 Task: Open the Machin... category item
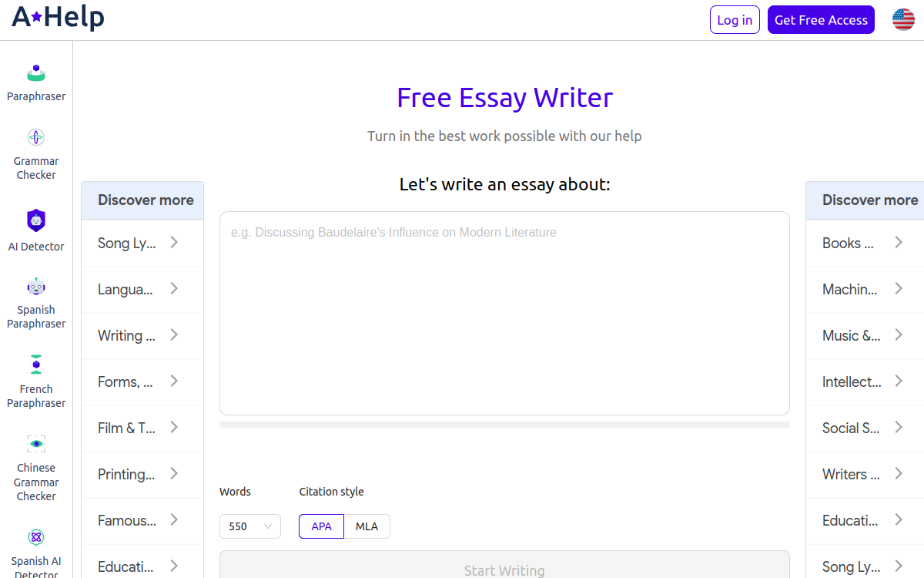click(865, 289)
